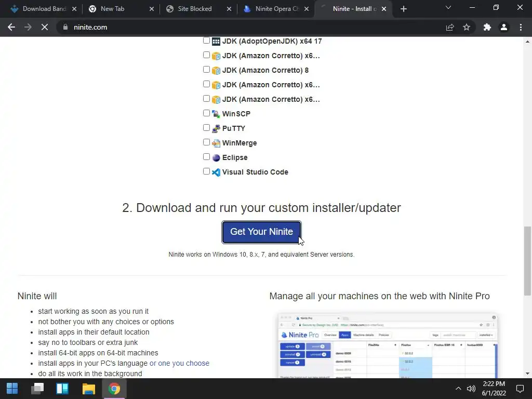This screenshot has width=532, height=399.
Task: Click the PuTTY app icon
Action: (x=216, y=129)
